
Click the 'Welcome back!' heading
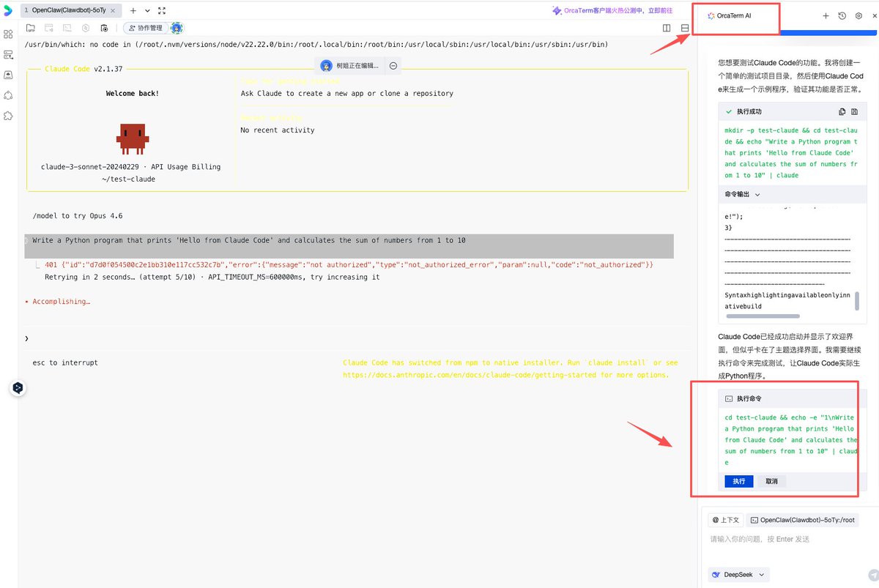[x=132, y=94]
